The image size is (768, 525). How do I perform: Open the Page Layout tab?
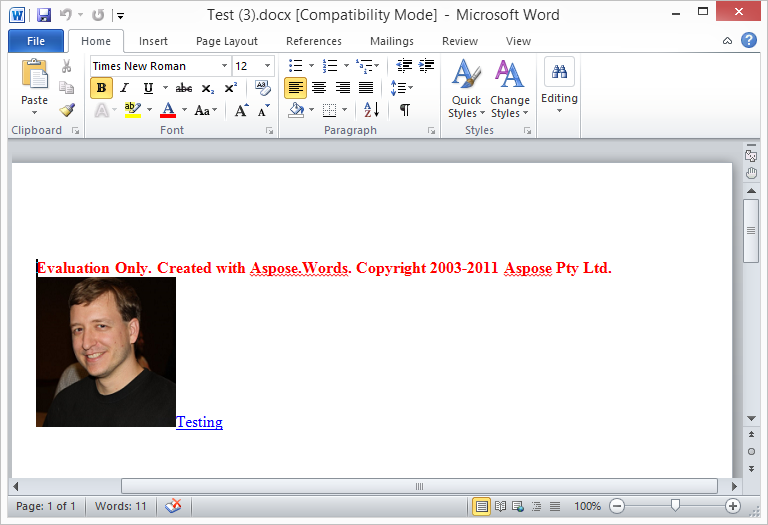pyautogui.click(x=226, y=41)
